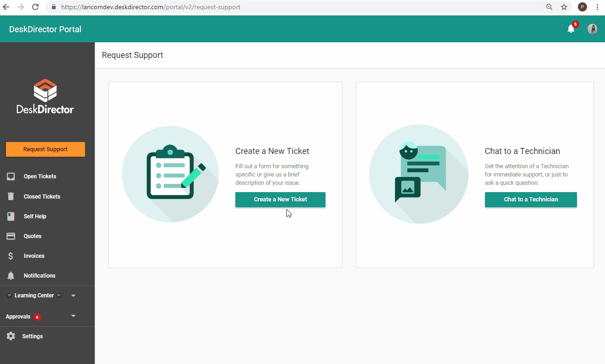This screenshot has height=364, width=605.
Task: Open the Chrome profile P icon
Action: tap(582, 7)
